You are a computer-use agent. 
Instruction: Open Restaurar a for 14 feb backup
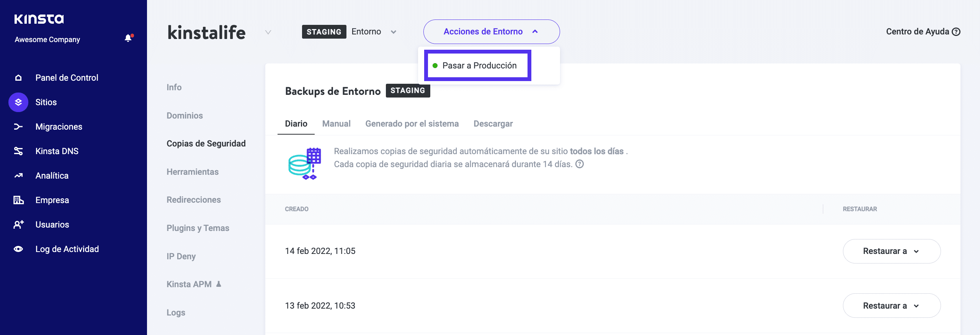point(891,251)
